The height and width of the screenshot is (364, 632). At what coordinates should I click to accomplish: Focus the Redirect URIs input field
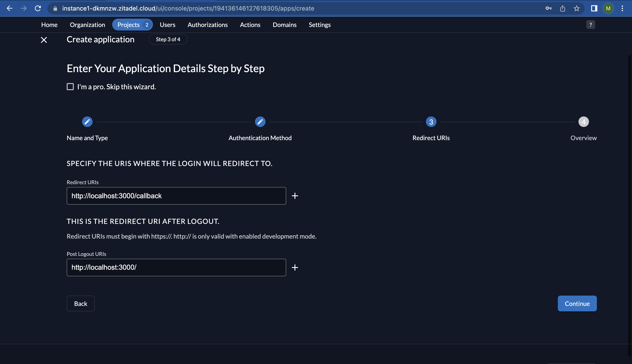(x=176, y=196)
